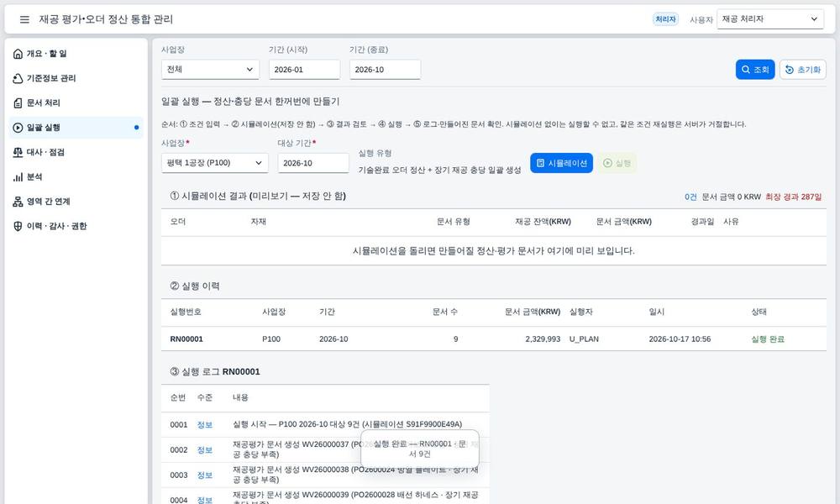The width and height of the screenshot is (840, 504).
Task: Click the 0건 count in simulation summary
Action: pos(690,197)
